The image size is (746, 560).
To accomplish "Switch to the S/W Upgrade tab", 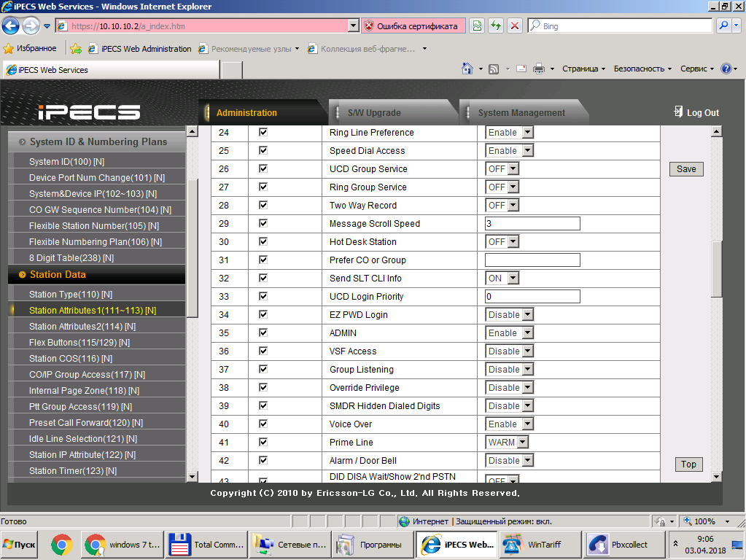I will (x=374, y=113).
